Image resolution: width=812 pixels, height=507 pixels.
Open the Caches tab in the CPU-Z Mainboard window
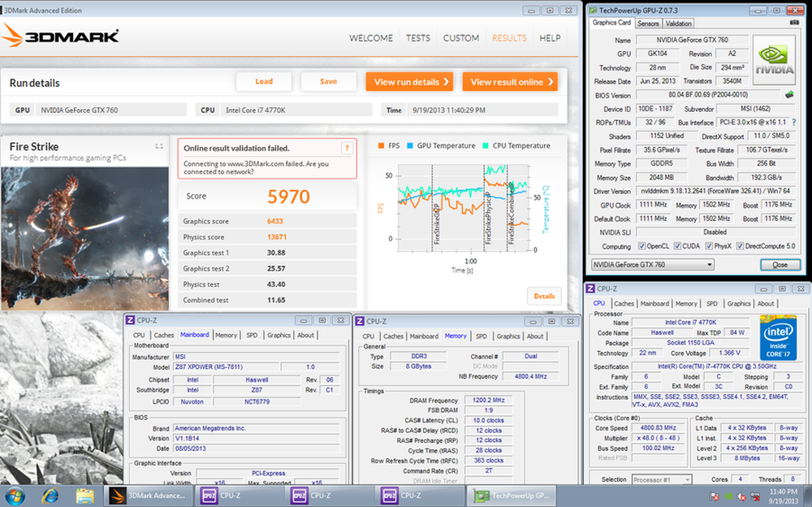click(x=164, y=336)
